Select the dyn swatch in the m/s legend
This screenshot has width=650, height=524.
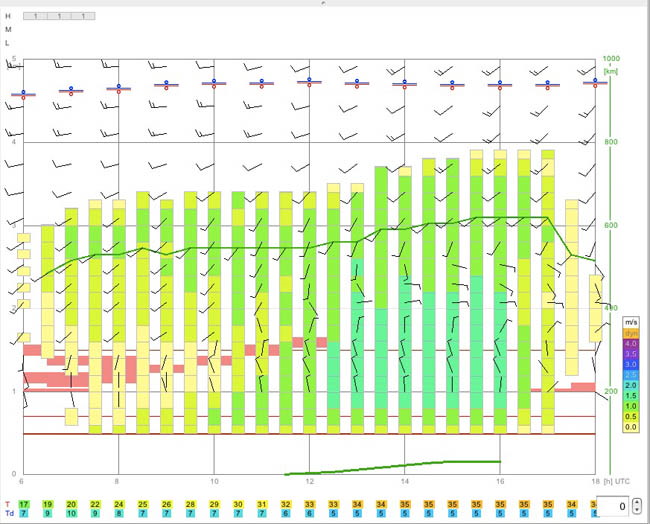[x=631, y=333]
